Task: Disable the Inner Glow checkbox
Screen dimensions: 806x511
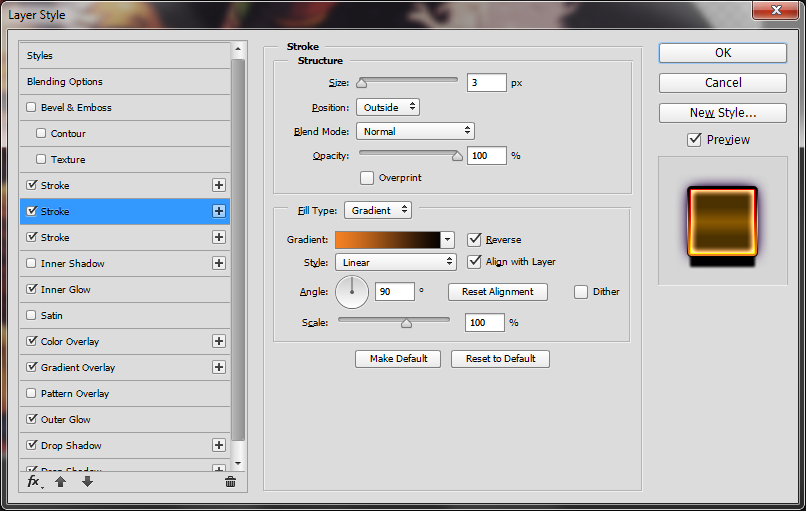Action: [31, 289]
